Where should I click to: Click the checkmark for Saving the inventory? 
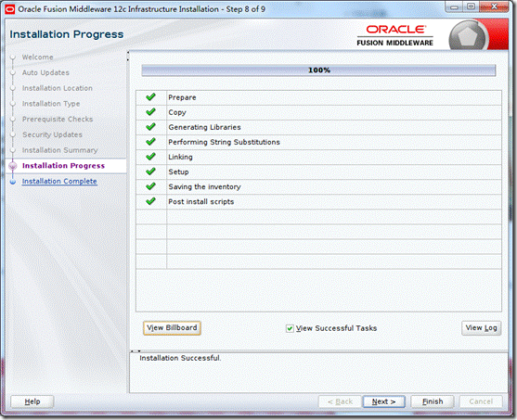tap(150, 186)
